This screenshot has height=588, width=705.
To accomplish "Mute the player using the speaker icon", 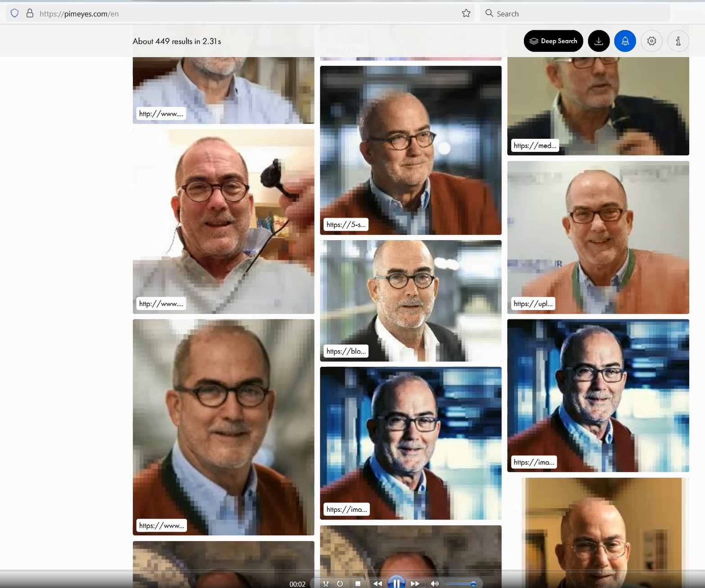I will coord(434,583).
